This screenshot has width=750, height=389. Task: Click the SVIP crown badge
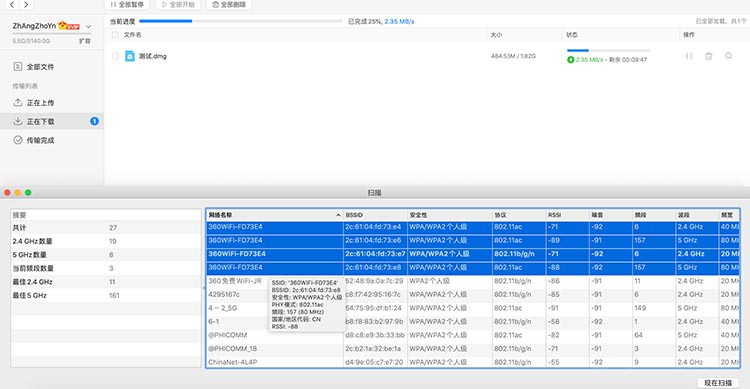[69, 26]
